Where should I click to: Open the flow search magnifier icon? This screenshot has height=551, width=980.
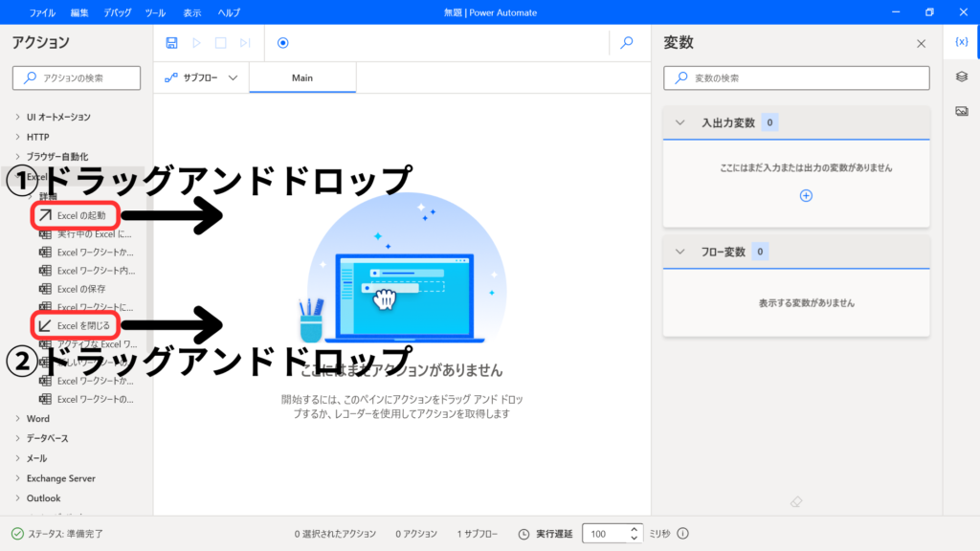[x=626, y=42]
